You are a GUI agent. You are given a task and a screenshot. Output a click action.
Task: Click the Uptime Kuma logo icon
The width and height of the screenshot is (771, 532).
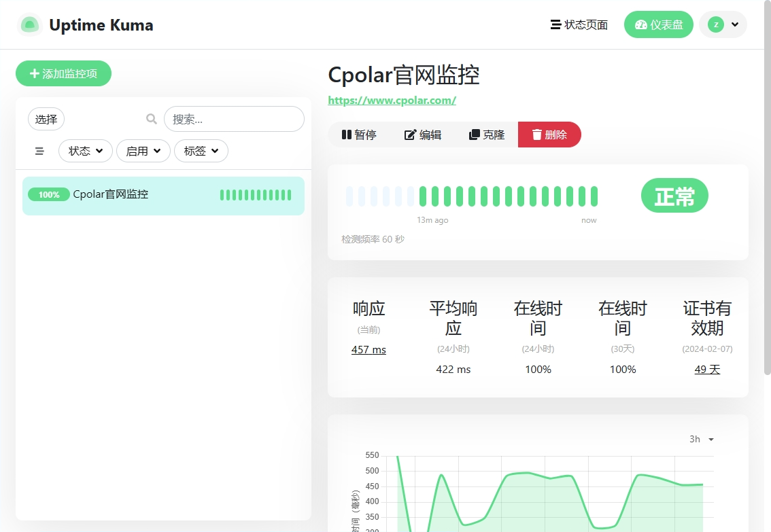[29, 24]
